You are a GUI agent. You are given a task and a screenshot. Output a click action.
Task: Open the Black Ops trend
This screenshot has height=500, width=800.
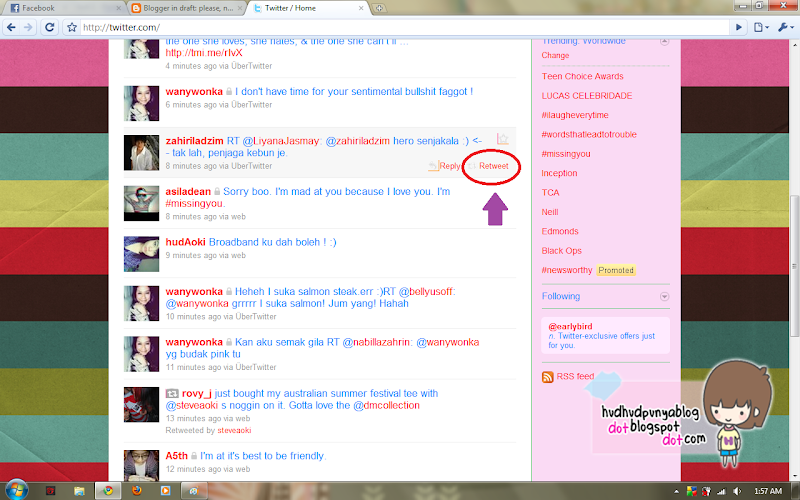pos(561,251)
